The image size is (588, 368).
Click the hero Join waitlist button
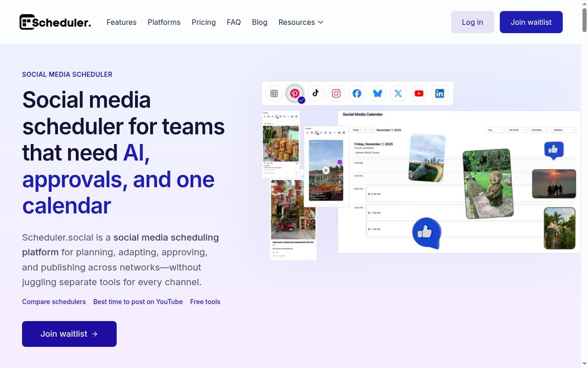click(69, 334)
